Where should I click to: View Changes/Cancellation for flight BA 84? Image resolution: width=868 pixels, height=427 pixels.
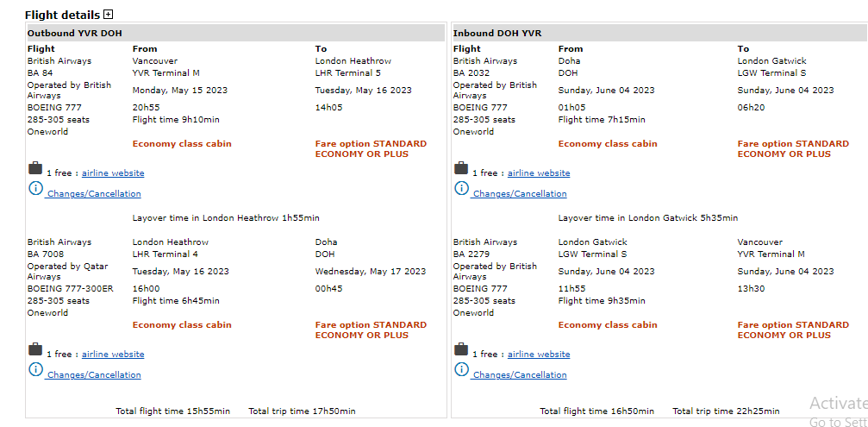(94, 194)
